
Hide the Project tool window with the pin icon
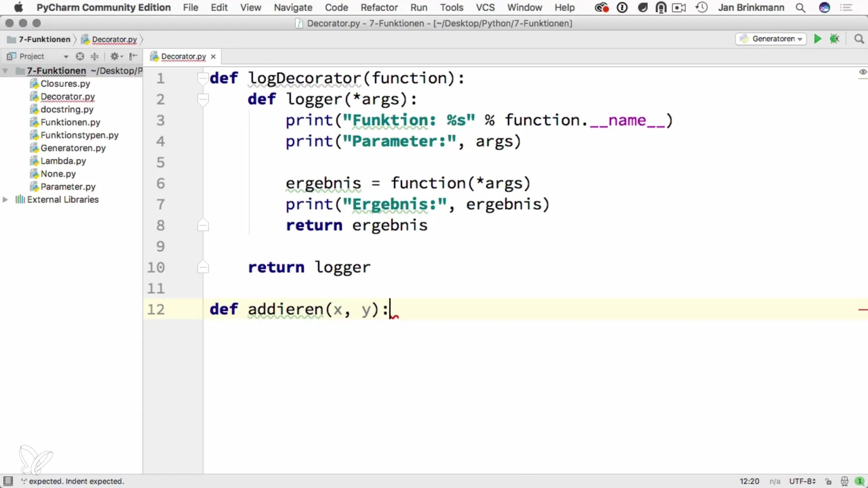coord(133,56)
